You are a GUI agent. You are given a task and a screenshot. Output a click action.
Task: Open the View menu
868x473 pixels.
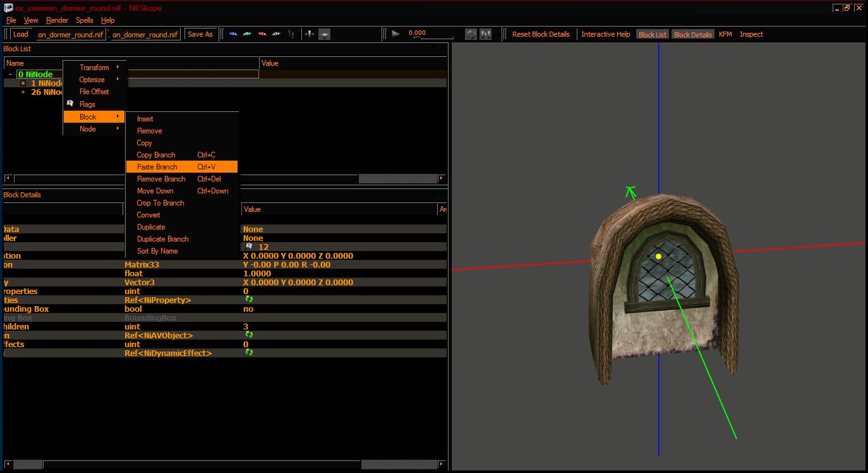point(31,20)
